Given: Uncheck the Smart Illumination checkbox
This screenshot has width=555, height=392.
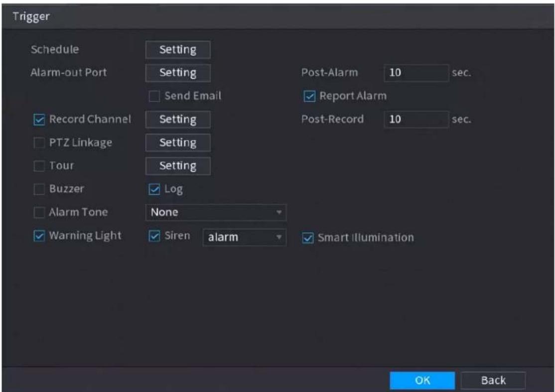Looking at the screenshot, I should coord(308,238).
